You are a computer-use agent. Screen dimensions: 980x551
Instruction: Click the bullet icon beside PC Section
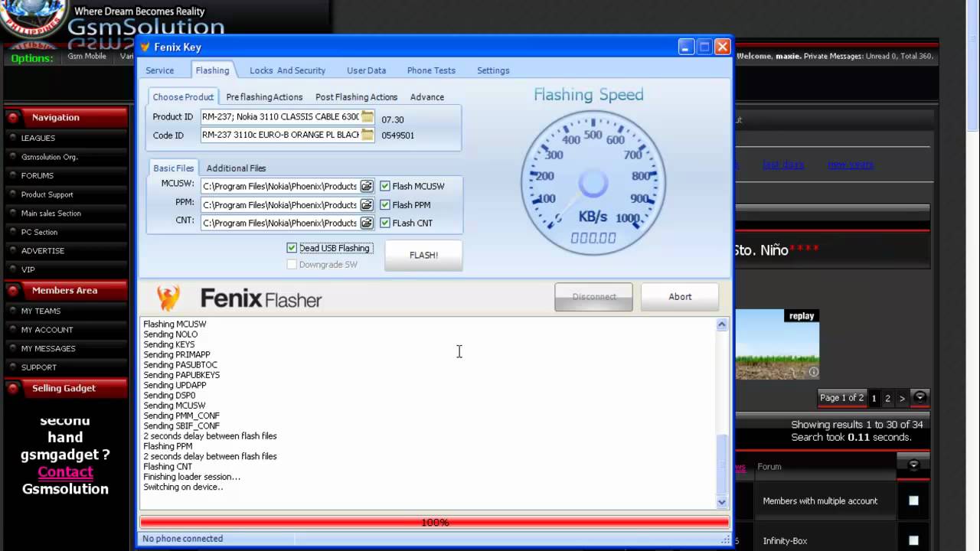point(13,233)
